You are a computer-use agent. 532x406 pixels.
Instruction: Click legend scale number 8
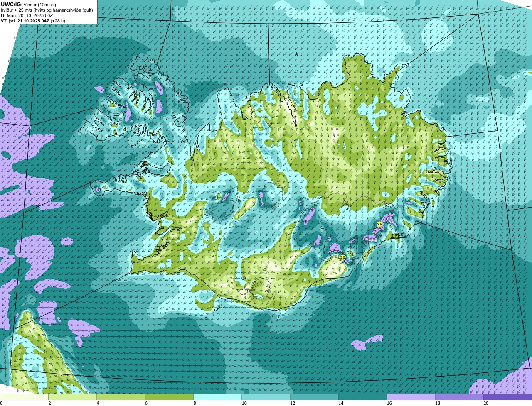[194, 403]
